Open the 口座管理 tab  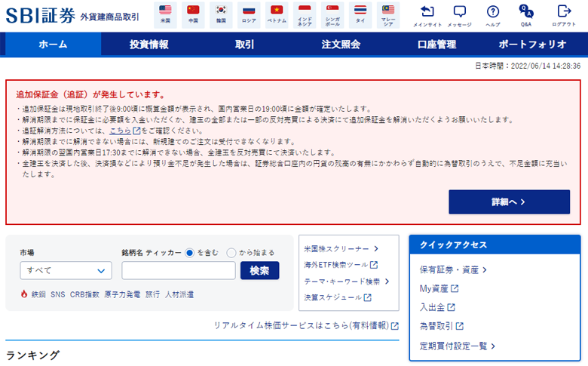coord(436,45)
